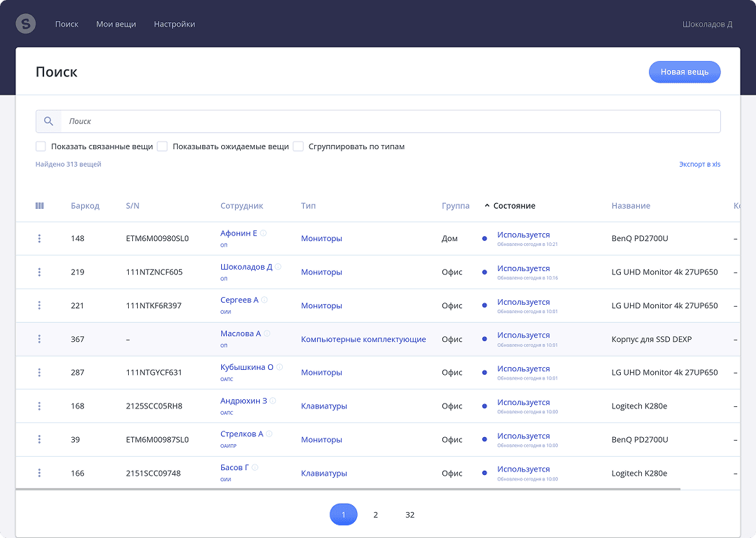Open employee Стрелков А link
756x538 pixels.
(241, 434)
